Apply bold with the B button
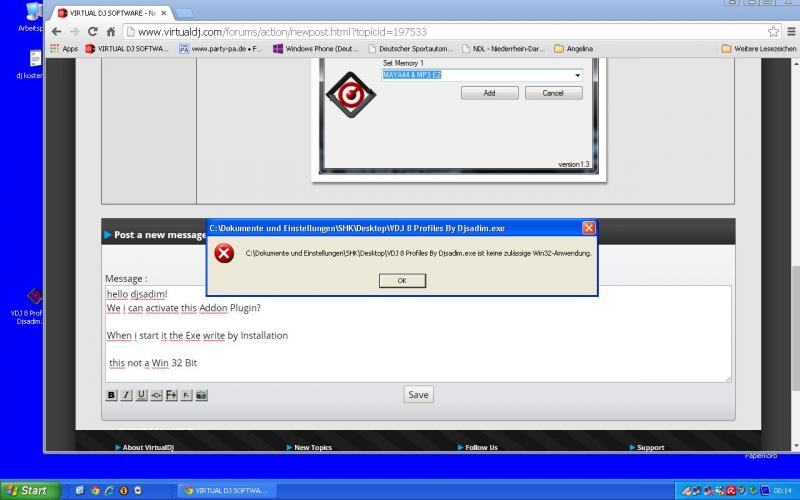 point(111,395)
